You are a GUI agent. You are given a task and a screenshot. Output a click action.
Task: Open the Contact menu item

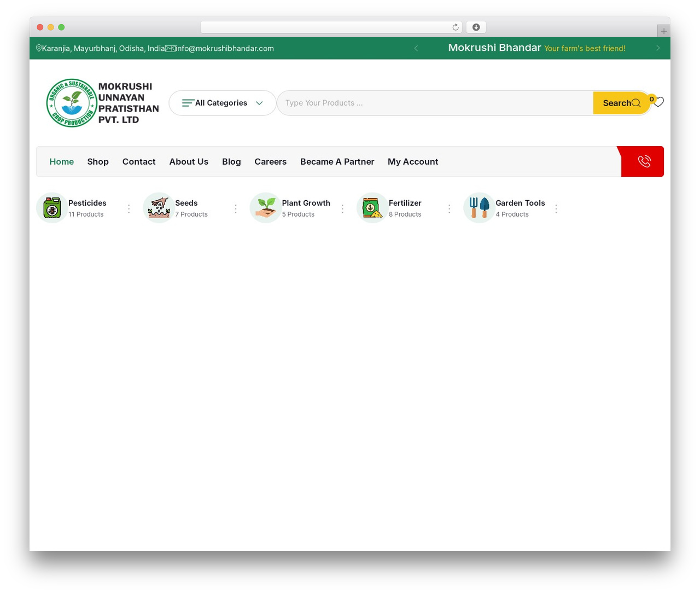139,161
